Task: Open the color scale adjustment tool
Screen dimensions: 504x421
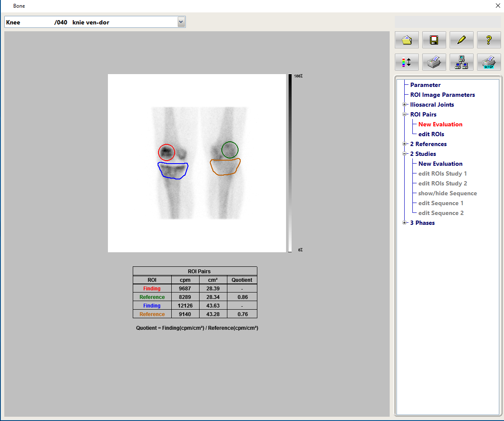Action: [407, 62]
